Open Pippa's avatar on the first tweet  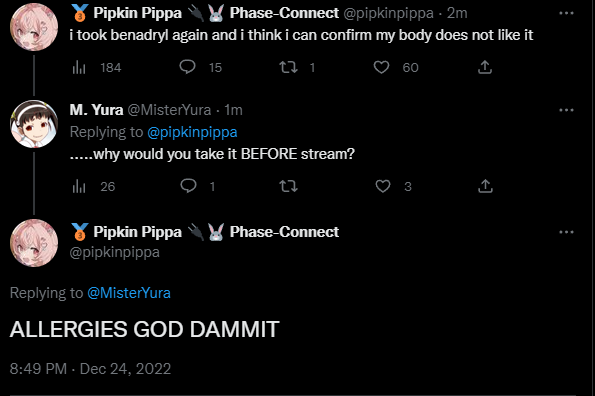(x=34, y=27)
